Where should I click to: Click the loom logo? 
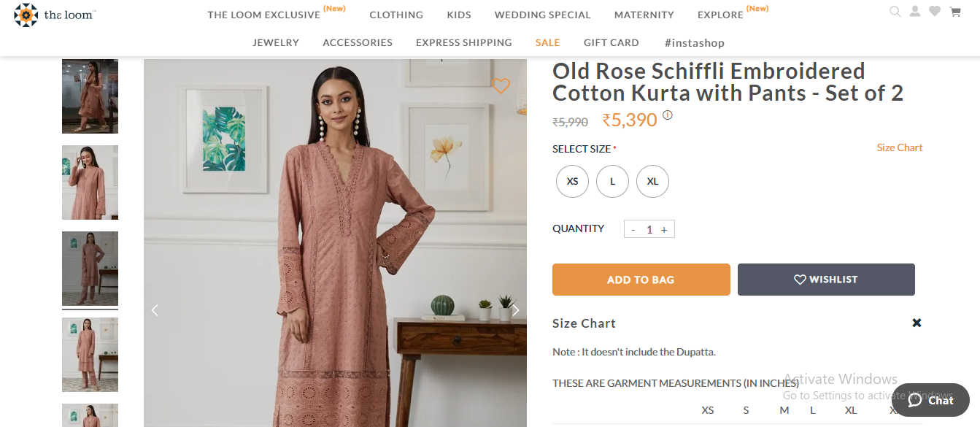55,15
